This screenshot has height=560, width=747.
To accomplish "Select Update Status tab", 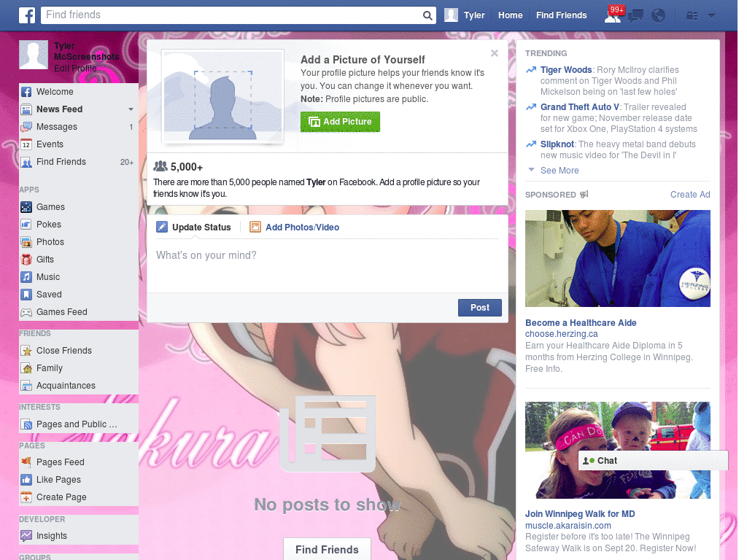I will [194, 227].
